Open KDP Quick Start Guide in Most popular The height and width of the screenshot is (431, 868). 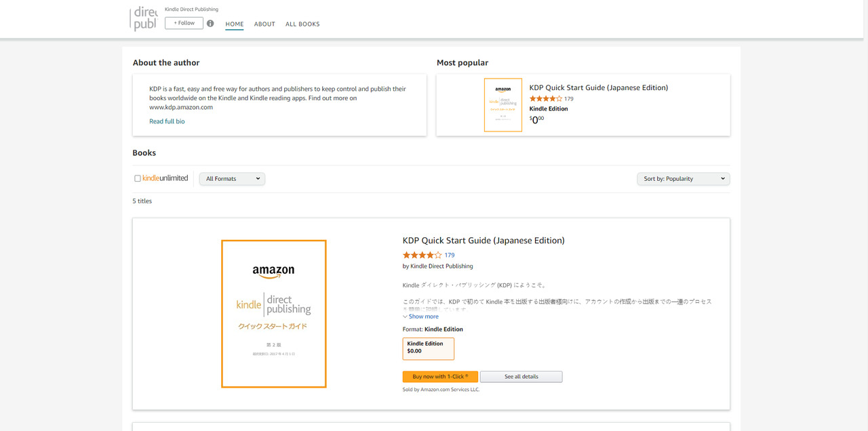[x=599, y=87]
